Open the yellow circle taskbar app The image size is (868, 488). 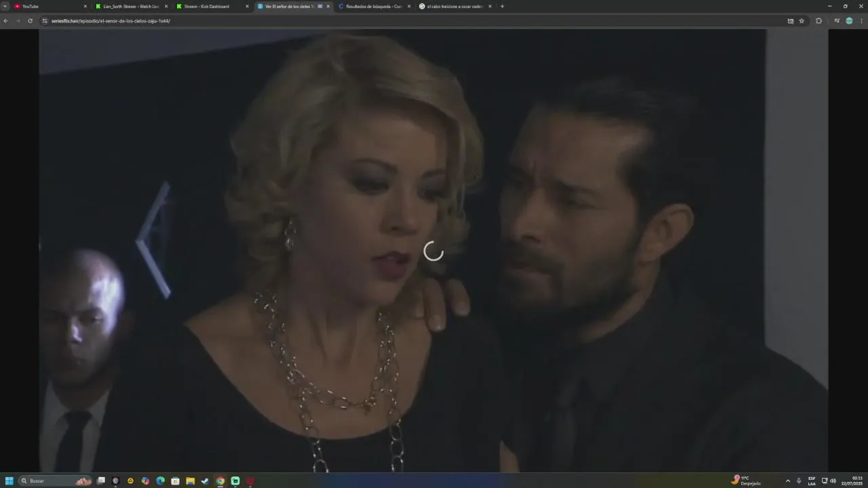130,481
